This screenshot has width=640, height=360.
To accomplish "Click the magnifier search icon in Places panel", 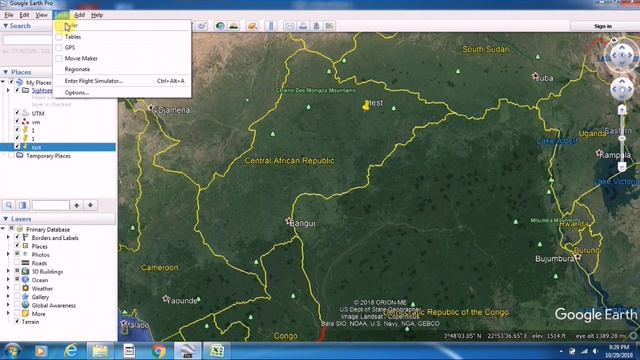I will [9, 205].
